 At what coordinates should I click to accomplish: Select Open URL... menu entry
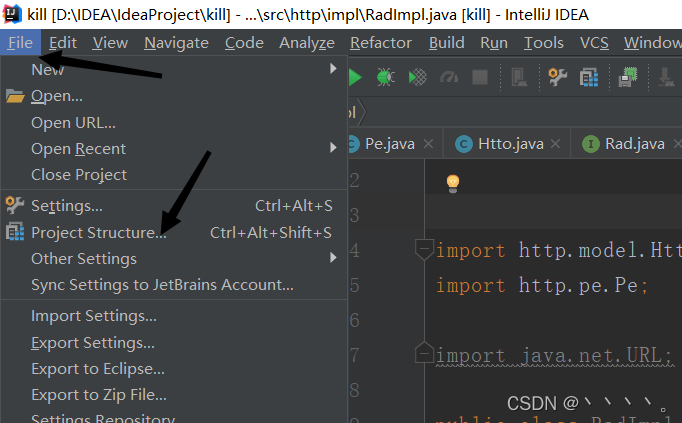pos(174,123)
